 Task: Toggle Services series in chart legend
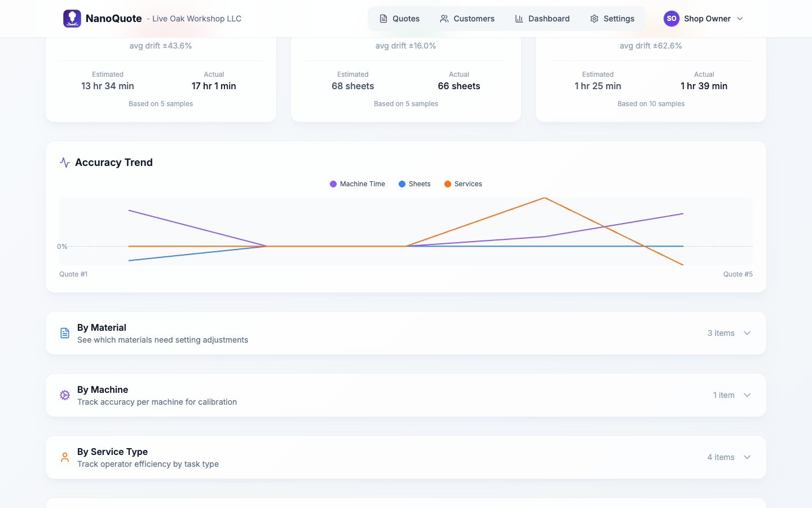463,184
